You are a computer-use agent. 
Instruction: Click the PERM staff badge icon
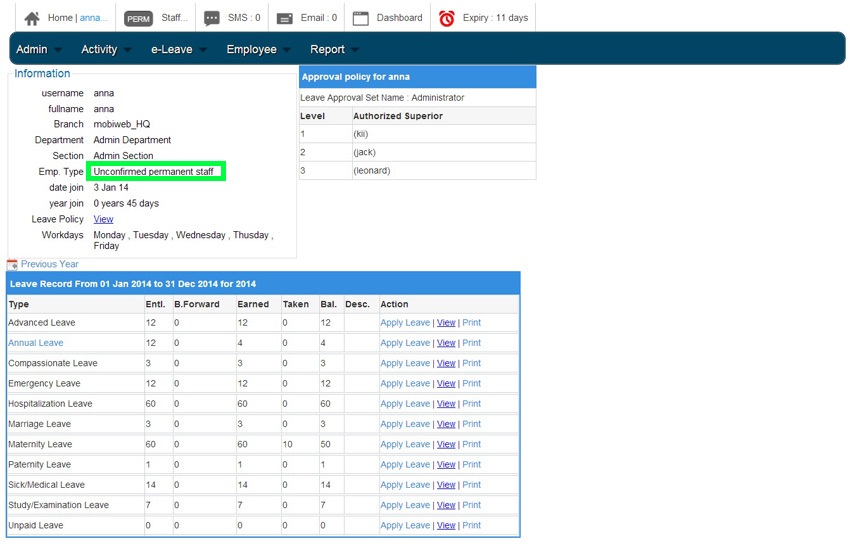click(138, 19)
